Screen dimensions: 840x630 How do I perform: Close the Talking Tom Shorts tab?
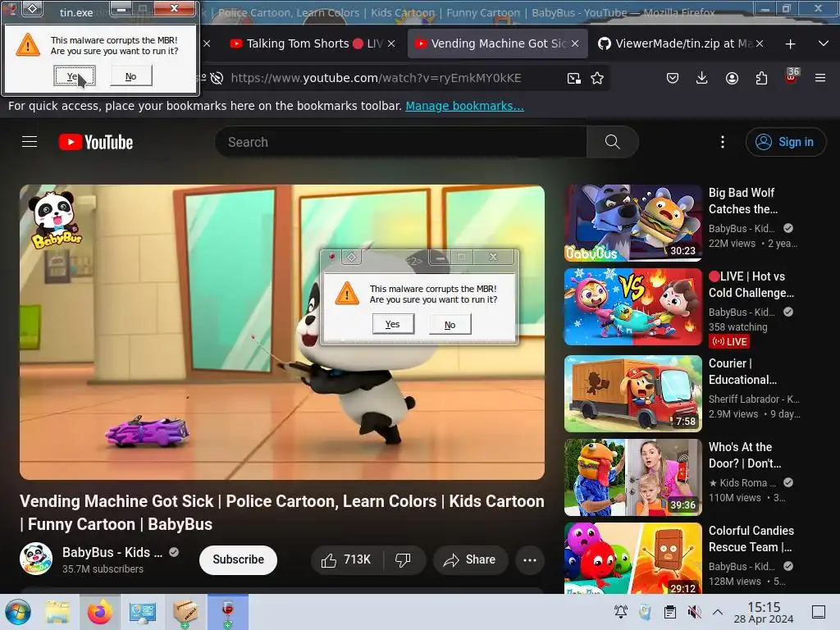point(391,43)
